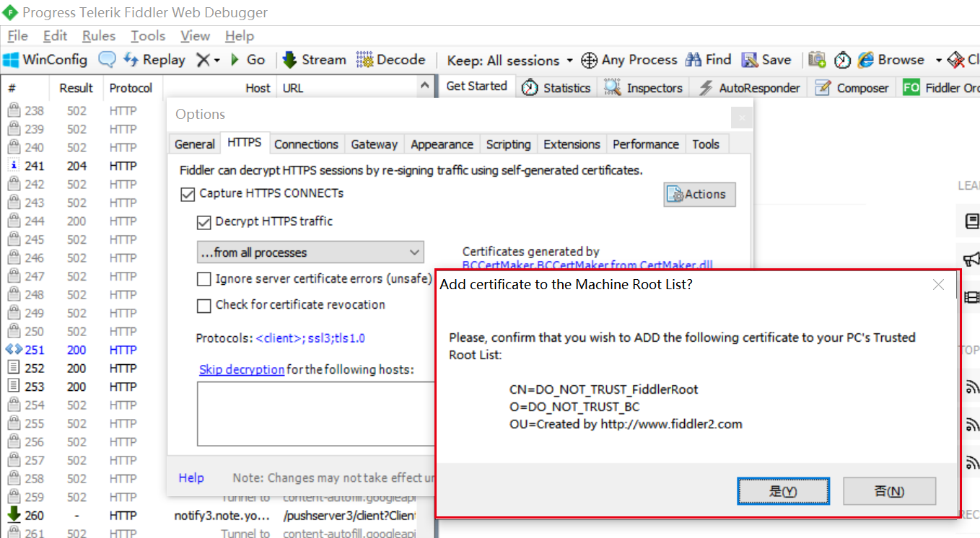The height and width of the screenshot is (538, 980).
Task: Open the Composer tab
Action: [852, 88]
